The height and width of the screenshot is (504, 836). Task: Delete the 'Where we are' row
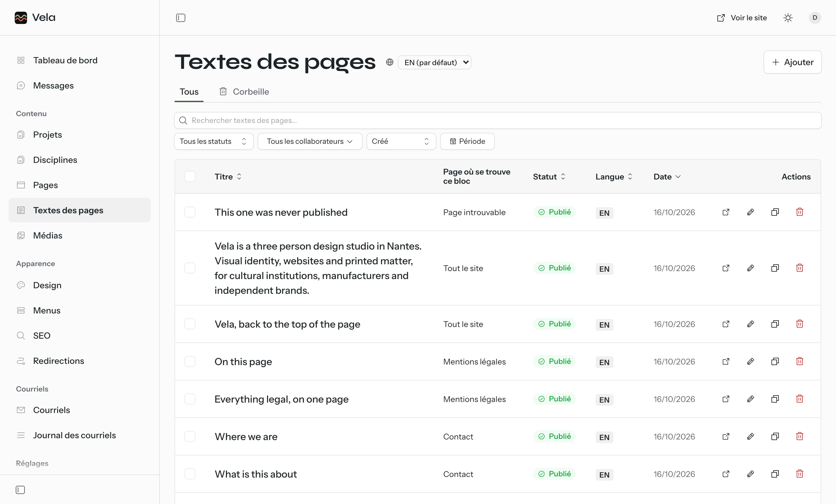(x=800, y=436)
